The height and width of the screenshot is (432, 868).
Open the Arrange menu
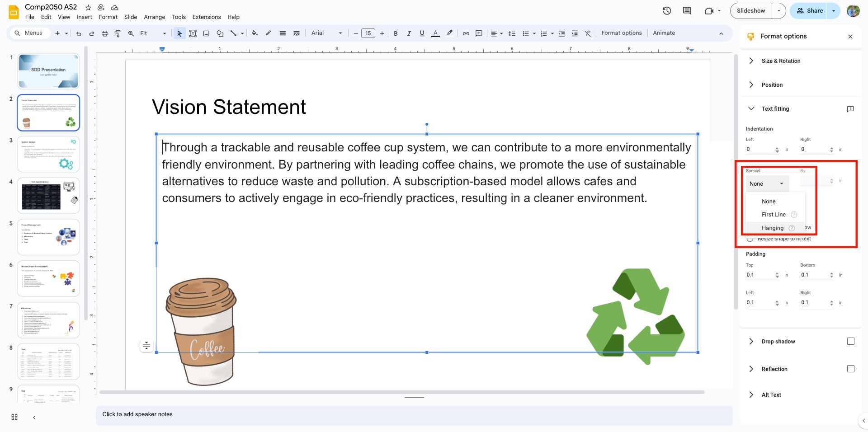[155, 17]
